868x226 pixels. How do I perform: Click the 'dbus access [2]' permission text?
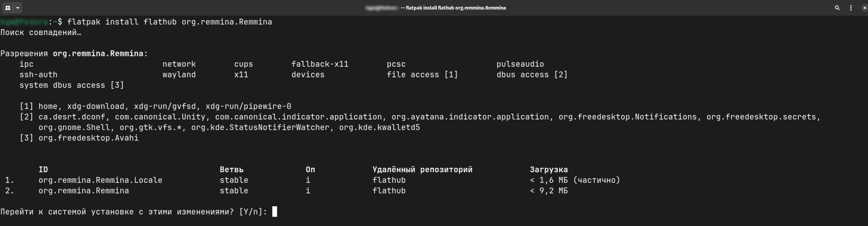tap(532, 75)
